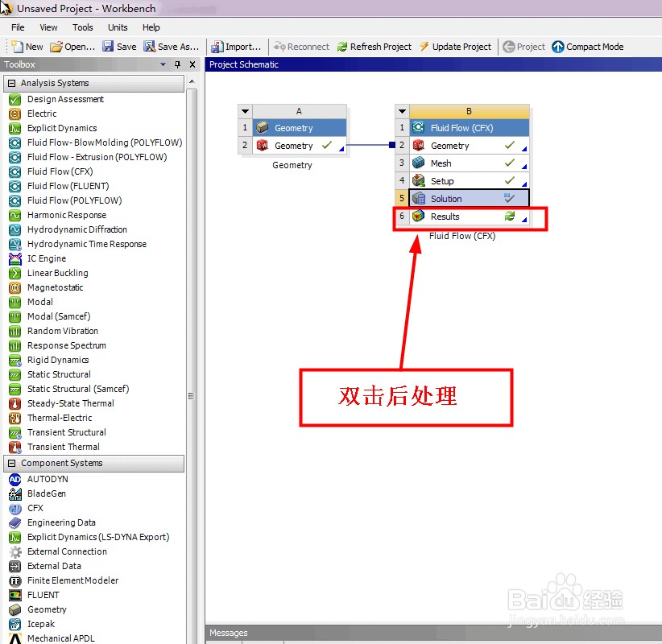
Task: Select Transient Thermal in toolbox
Action: coord(64,447)
